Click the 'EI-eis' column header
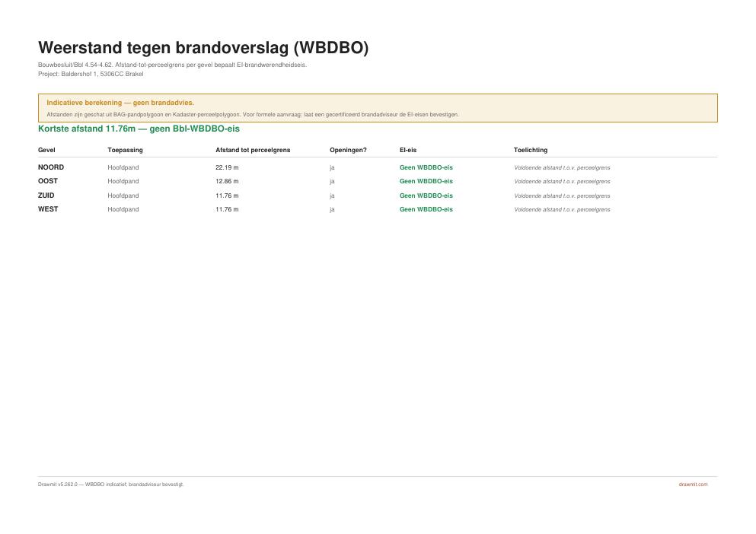 click(x=408, y=150)
